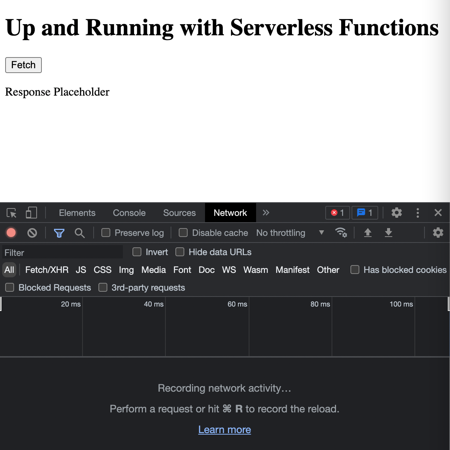This screenshot has width=450, height=450.
Task: Activate the inspect element picker icon
Action: 11,213
